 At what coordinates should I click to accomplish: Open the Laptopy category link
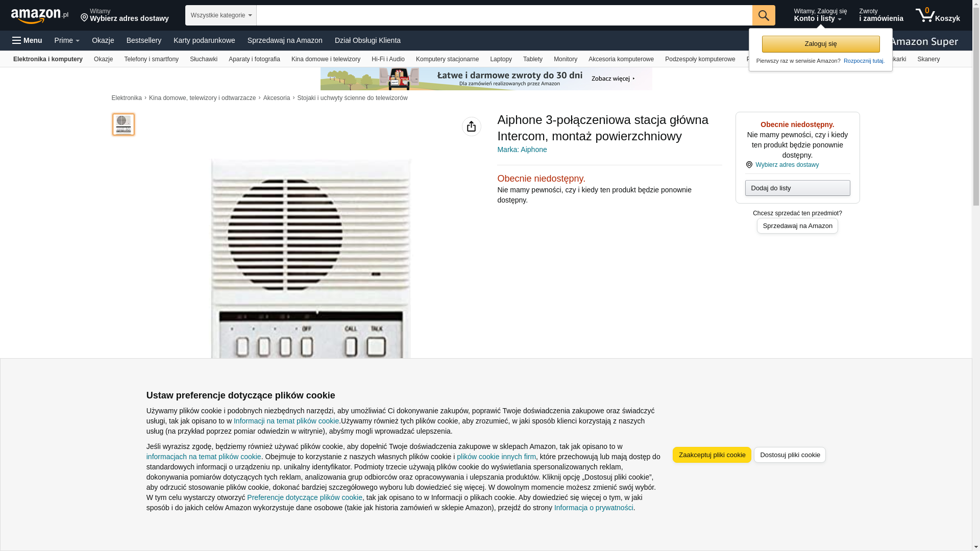tap(501, 59)
